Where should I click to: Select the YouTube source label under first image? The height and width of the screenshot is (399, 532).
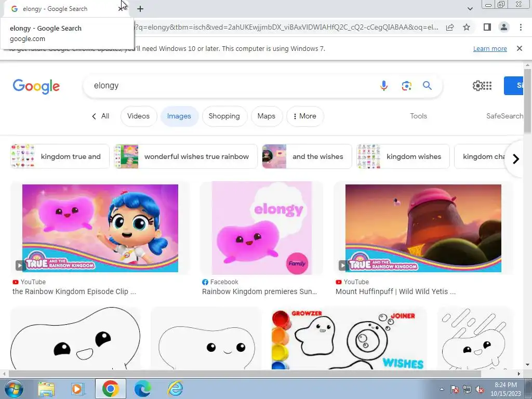[x=29, y=282]
